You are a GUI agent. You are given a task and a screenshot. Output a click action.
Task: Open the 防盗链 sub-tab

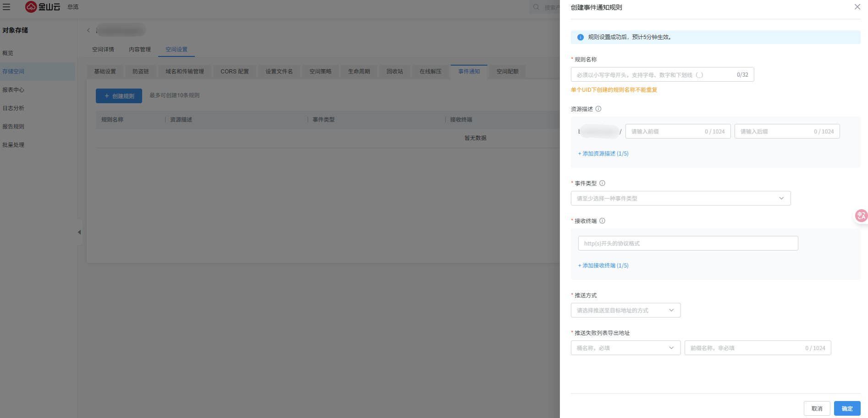(141, 72)
